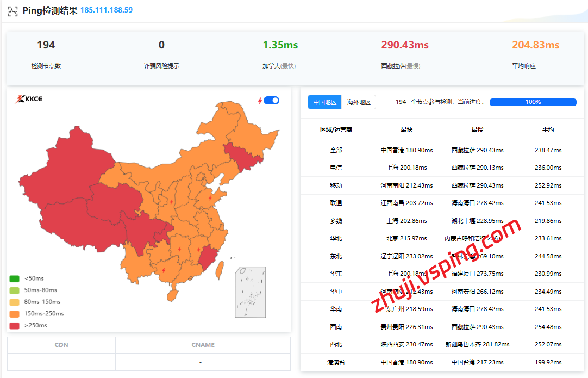Viewport: 588px width, 378px height.
Task: Click the 100% detection progress bar
Action: 533,102
